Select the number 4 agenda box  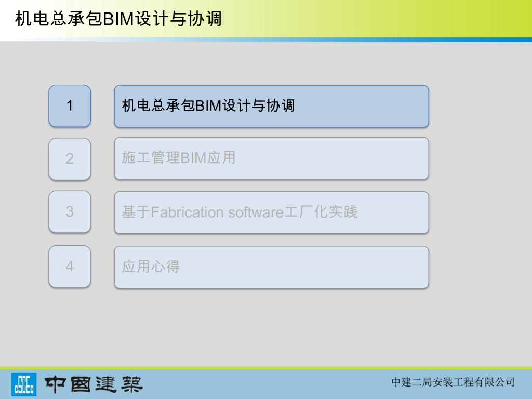point(70,267)
